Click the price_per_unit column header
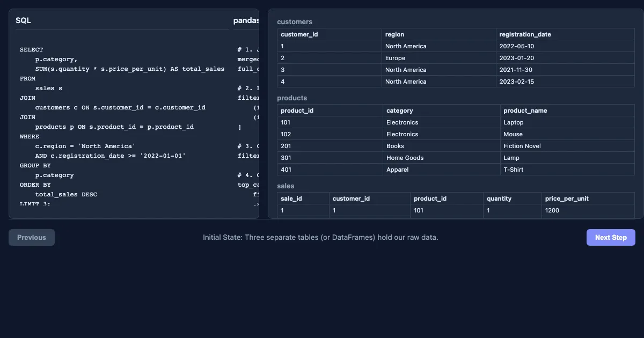This screenshot has width=644, height=338. pyautogui.click(x=588, y=199)
